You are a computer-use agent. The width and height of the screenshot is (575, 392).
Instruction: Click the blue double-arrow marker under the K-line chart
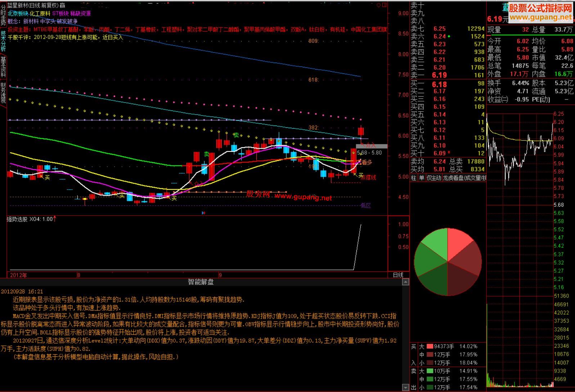[203, 213]
